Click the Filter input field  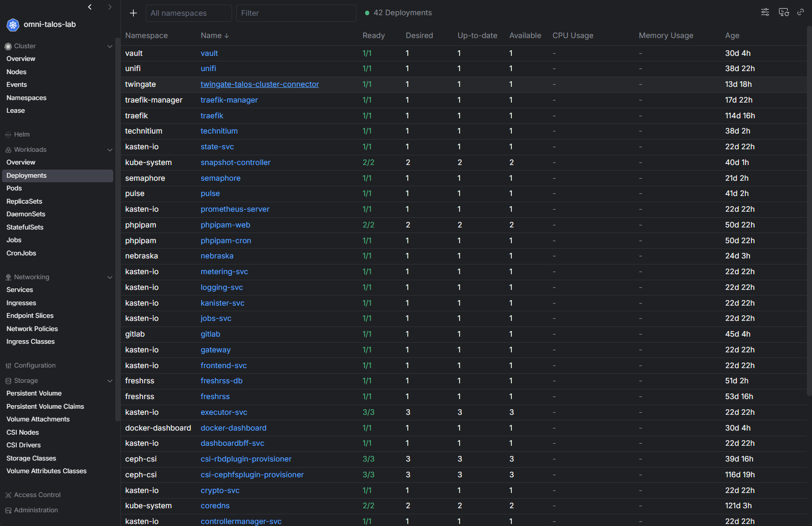tap(296, 13)
